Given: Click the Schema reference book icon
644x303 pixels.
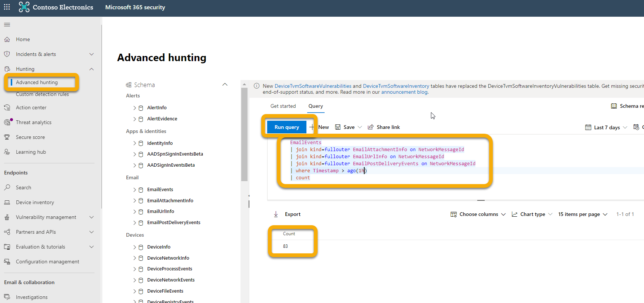Looking at the screenshot, I should point(614,106).
